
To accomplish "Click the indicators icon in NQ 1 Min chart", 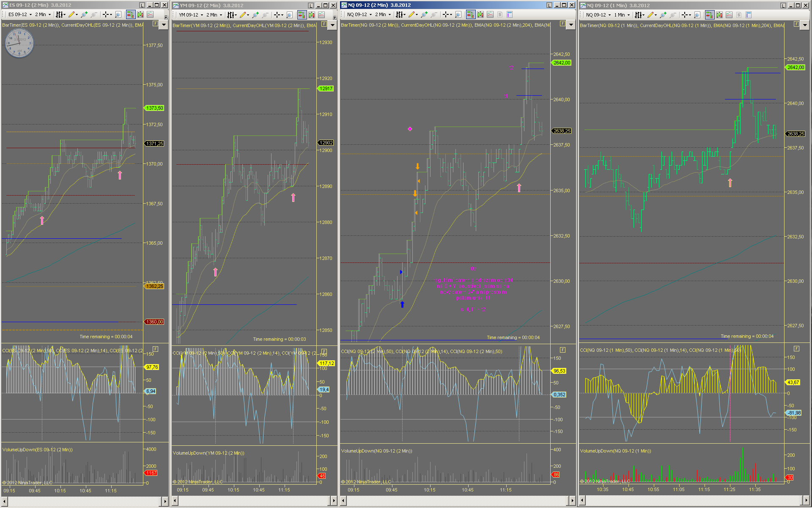I will 719,15.
